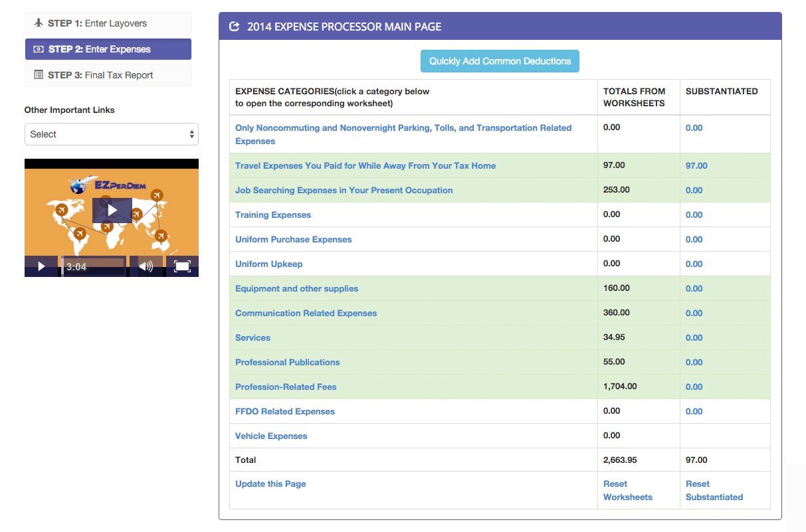Image resolution: width=806 pixels, height=532 pixels.
Task: Open the Uniform Upkeep worksheet
Action: (268, 264)
